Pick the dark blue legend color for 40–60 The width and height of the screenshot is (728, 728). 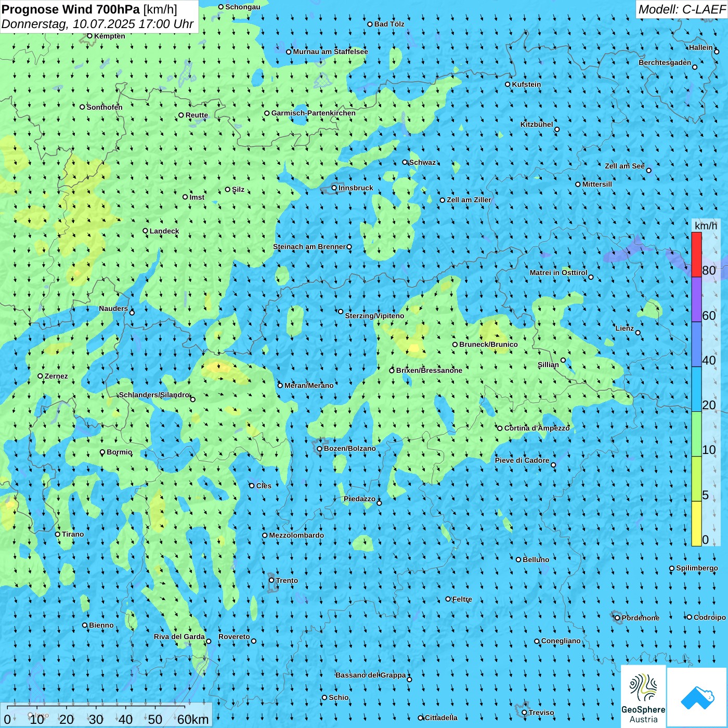pos(696,345)
